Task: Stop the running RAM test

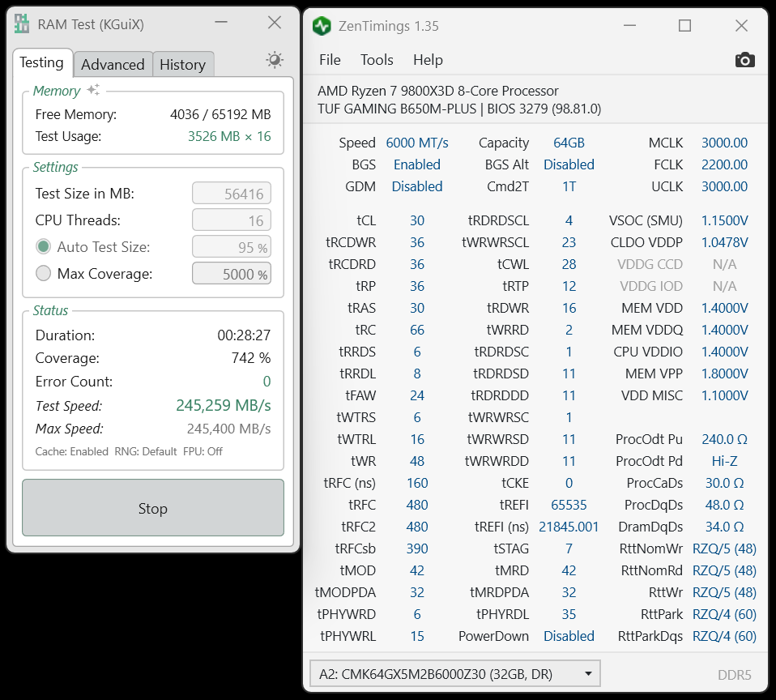Action: coord(153,508)
